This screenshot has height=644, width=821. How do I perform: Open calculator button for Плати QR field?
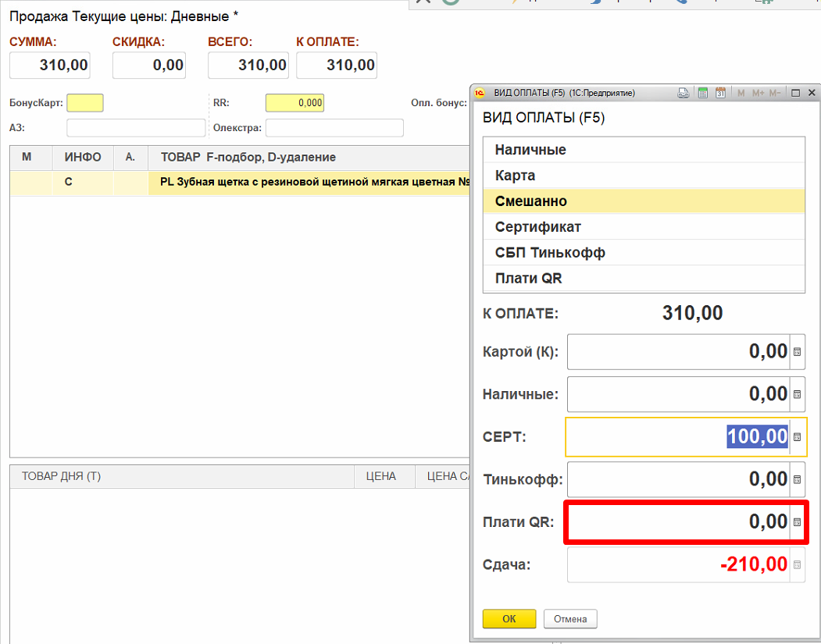[x=797, y=522]
